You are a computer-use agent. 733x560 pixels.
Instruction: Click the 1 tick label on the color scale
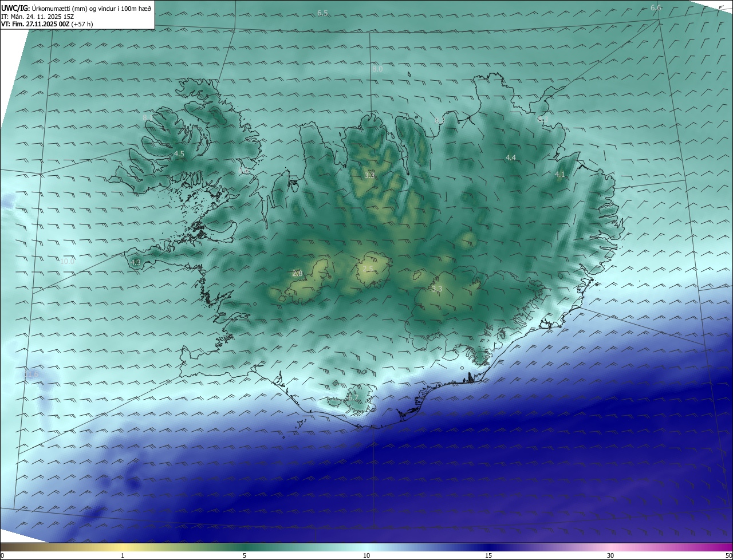(x=123, y=555)
